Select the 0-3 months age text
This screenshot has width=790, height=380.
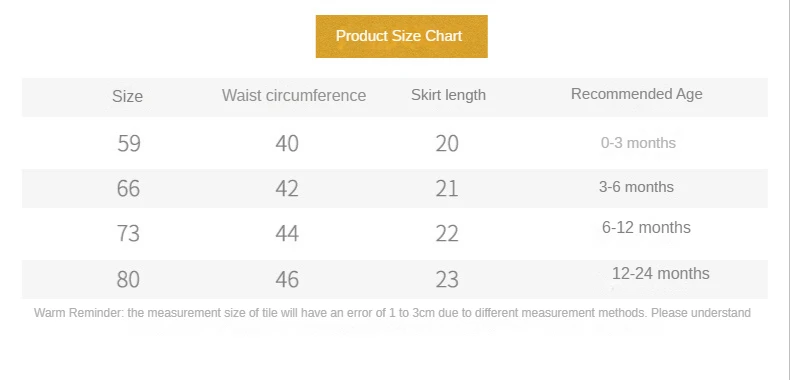pyautogui.click(x=638, y=143)
